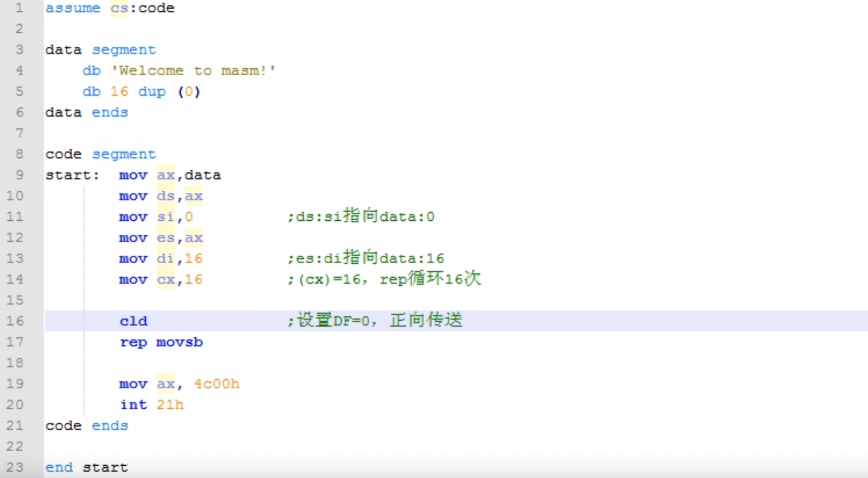This screenshot has width=868, height=478.
Task: Click comment ';es:di指向data:16'
Action: (365, 258)
